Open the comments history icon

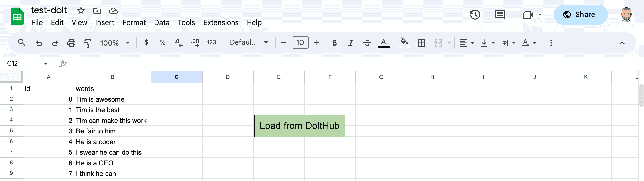500,15
